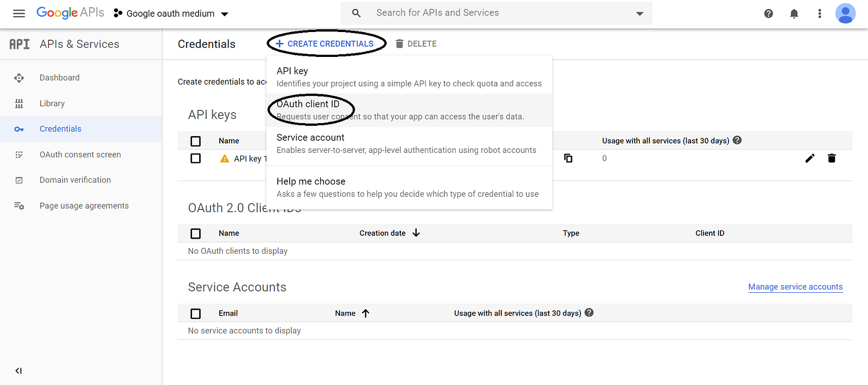Toggle the select-all checkbox for Service Accounts

196,313
